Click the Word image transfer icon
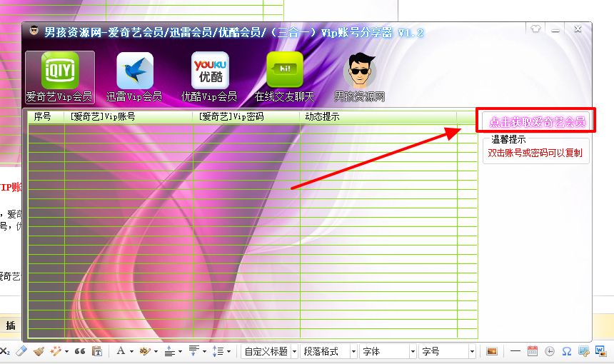 click(x=600, y=350)
